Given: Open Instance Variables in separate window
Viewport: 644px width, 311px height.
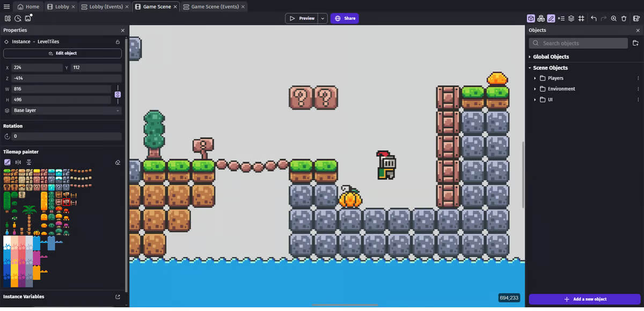Looking at the screenshot, I should tap(118, 297).
